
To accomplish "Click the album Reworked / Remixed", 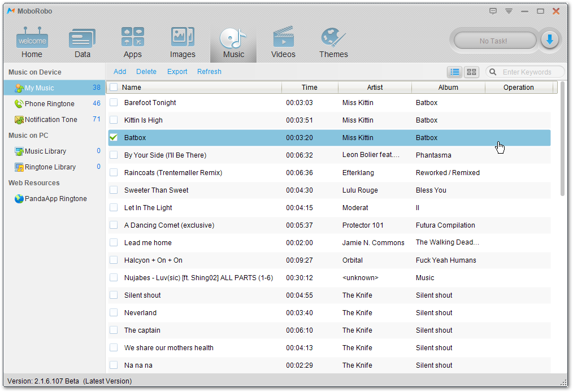I will point(448,172).
